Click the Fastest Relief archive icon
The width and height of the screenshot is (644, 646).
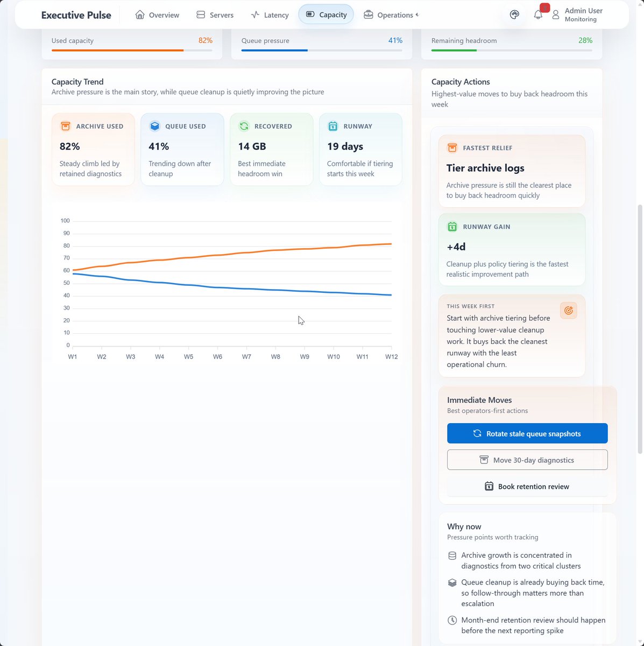[452, 148]
